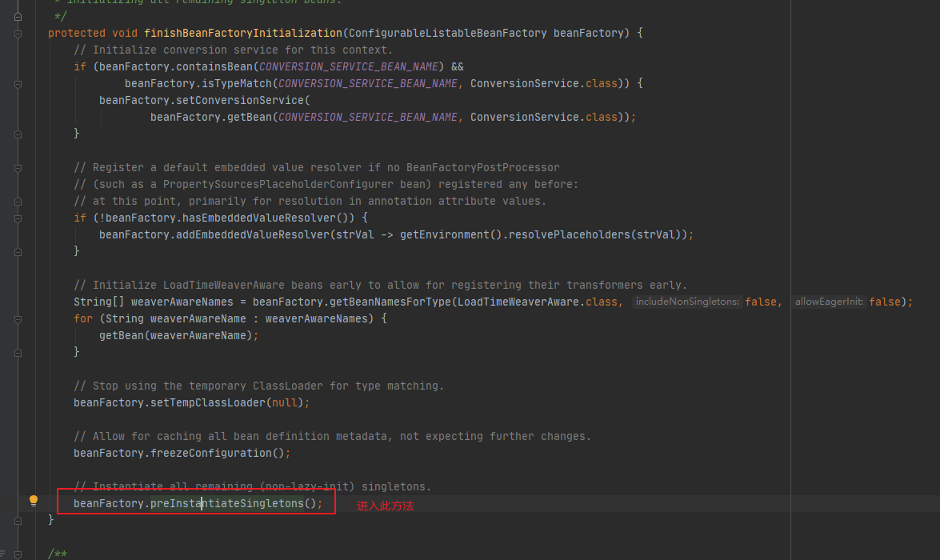The height and width of the screenshot is (560, 940).
Task: Click the 'void' return type keyword
Action: (x=125, y=33)
